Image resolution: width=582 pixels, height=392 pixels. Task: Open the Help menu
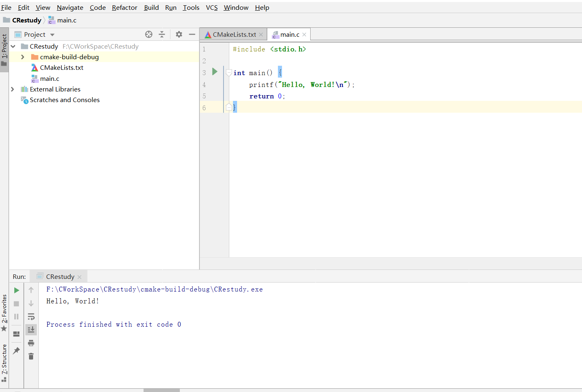(x=262, y=7)
